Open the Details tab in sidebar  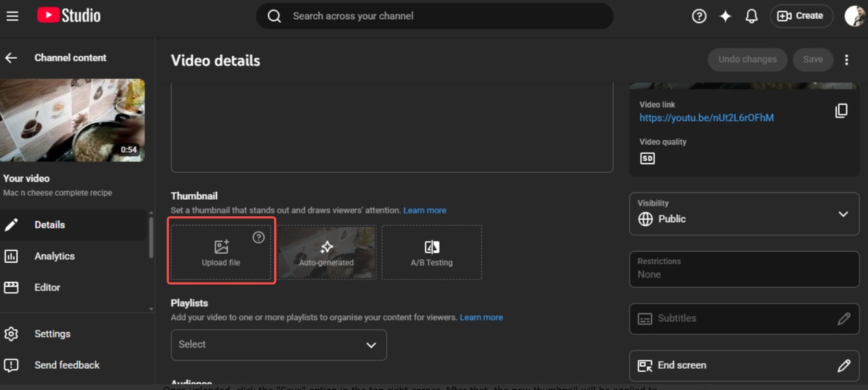[x=73, y=224]
